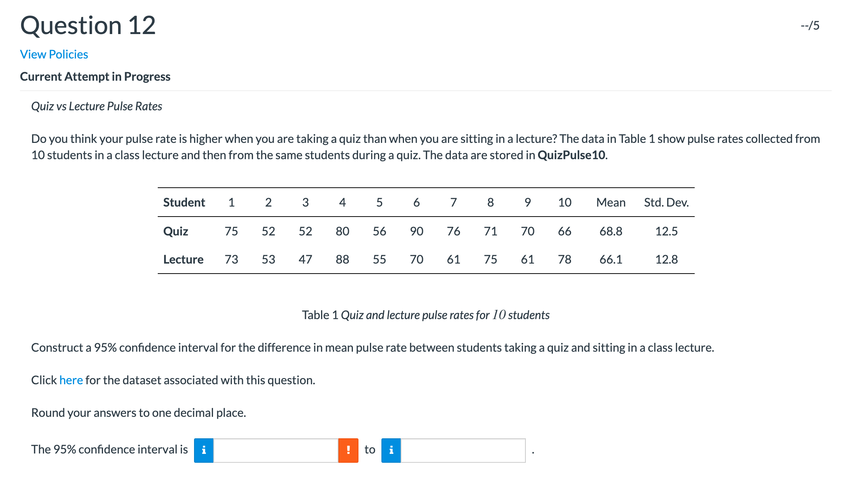Click Quiz std dev value 12.5
This screenshot has width=868, height=482.
pos(667,231)
